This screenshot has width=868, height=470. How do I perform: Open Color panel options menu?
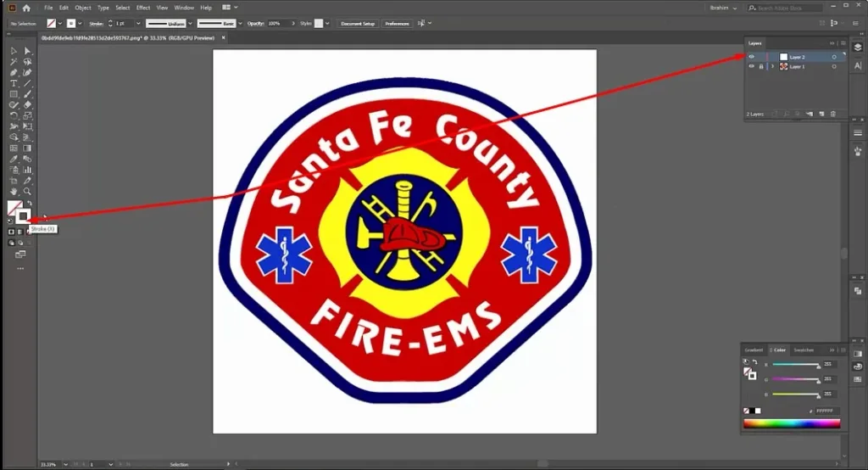pos(843,350)
